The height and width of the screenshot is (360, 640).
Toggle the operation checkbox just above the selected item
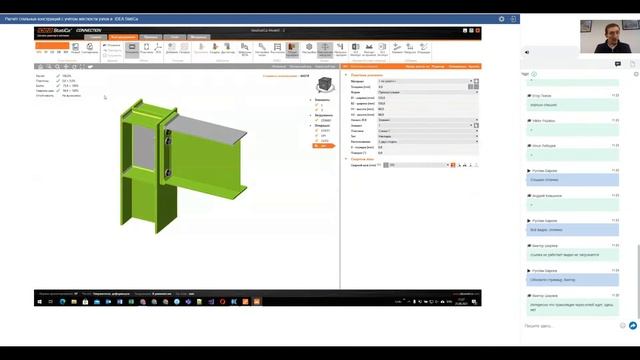coord(316,140)
